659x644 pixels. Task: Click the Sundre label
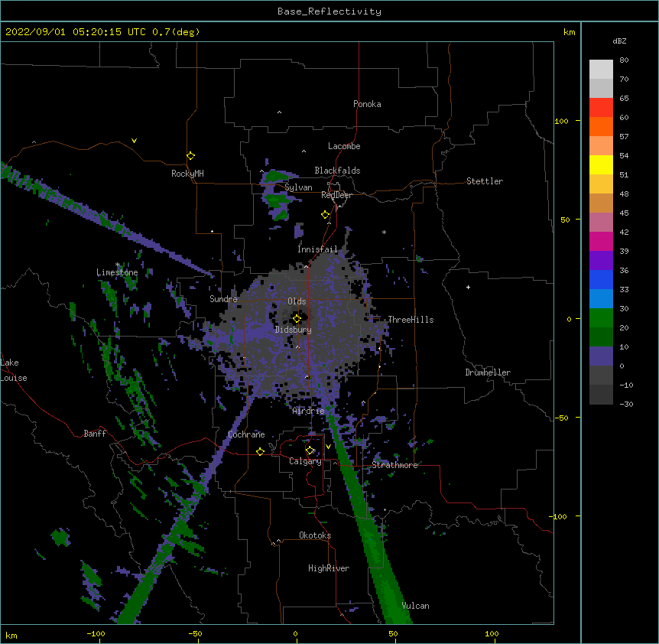(x=223, y=299)
